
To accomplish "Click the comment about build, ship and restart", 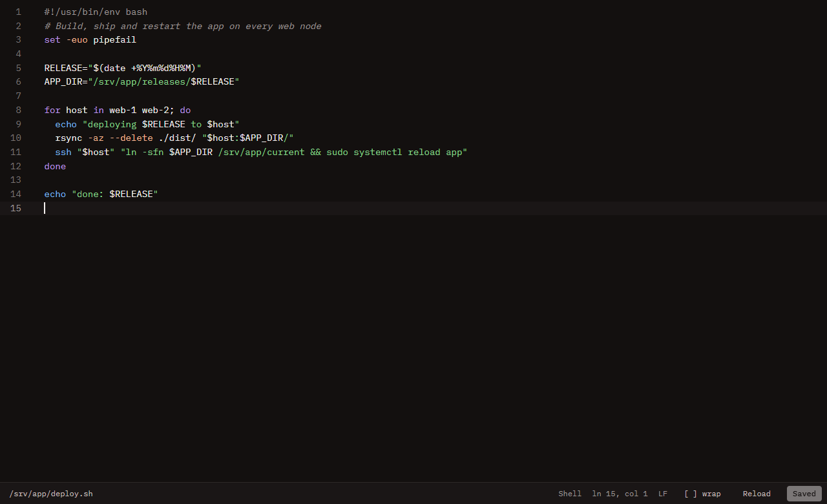I will 183,26.
